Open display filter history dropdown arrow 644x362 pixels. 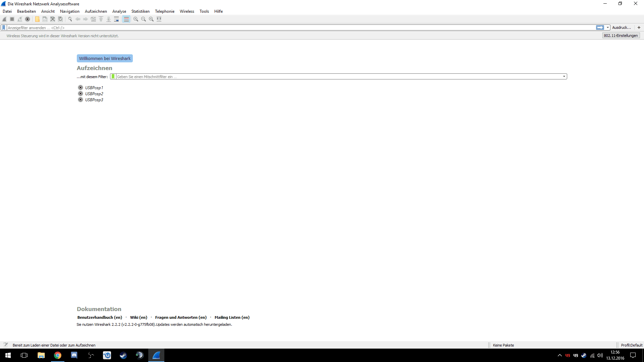608,27
